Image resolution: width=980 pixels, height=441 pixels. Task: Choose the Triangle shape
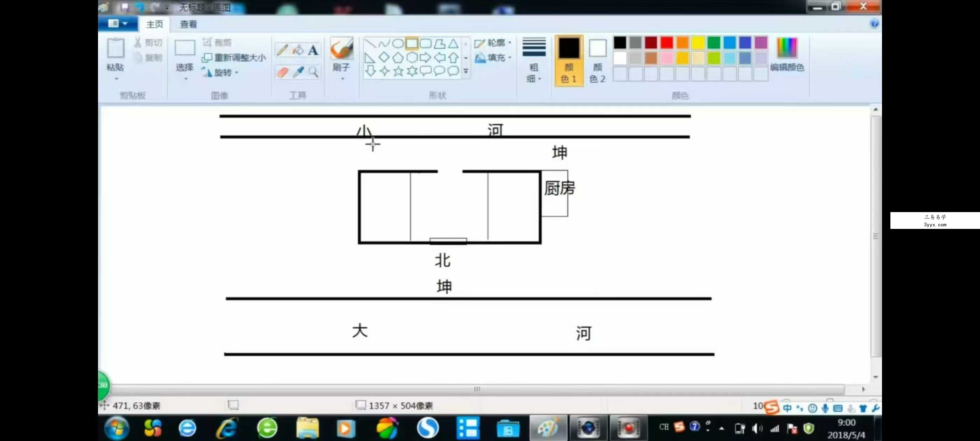pyautogui.click(x=453, y=43)
